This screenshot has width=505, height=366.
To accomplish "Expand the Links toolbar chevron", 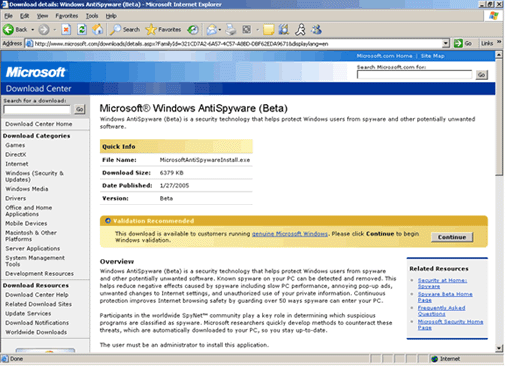I will pos(499,42).
